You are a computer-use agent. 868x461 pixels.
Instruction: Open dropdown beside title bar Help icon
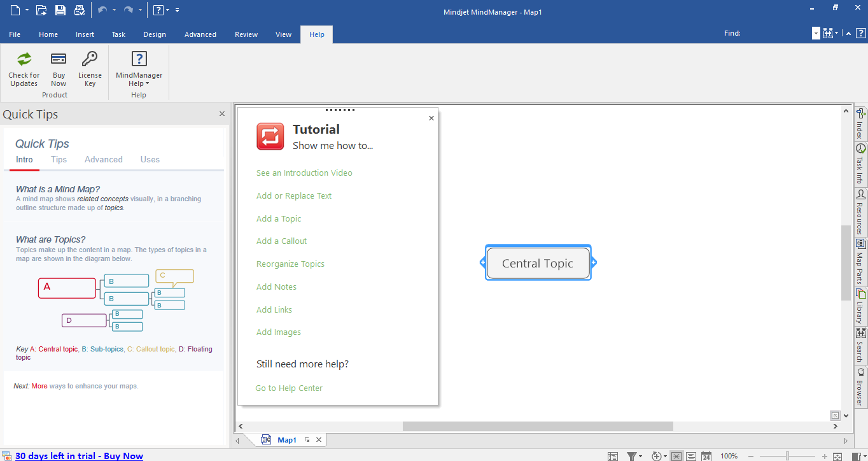(x=168, y=10)
